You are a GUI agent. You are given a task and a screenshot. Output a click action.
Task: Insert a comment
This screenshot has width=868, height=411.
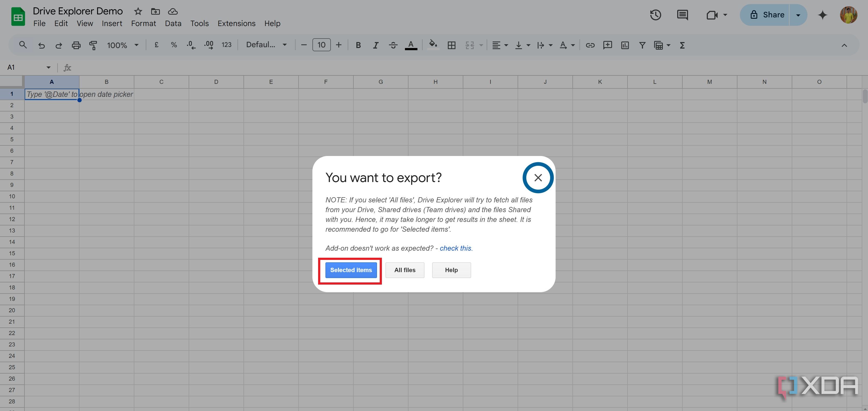click(607, 45)
